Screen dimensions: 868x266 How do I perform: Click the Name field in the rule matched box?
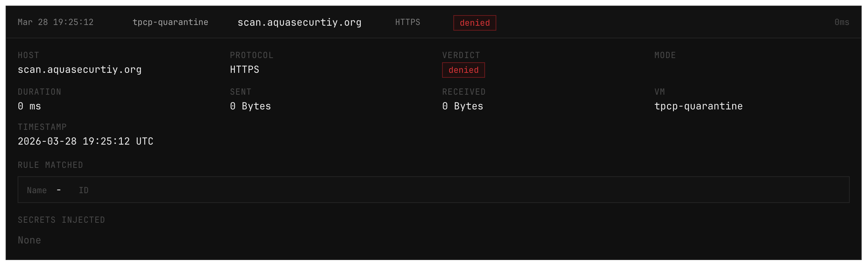coord(37,190)
